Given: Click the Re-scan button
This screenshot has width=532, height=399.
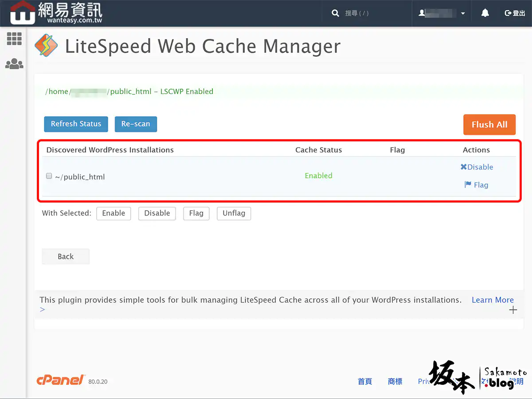Looking at the screenshot, I should coord(136,124).
